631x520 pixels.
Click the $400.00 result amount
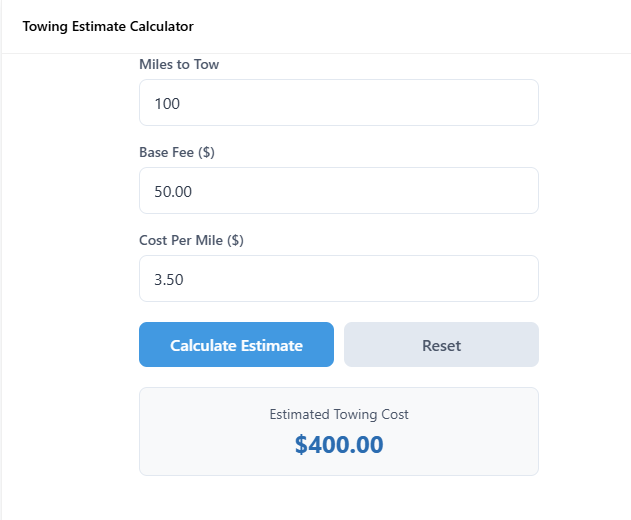click(x=339, y=445)
